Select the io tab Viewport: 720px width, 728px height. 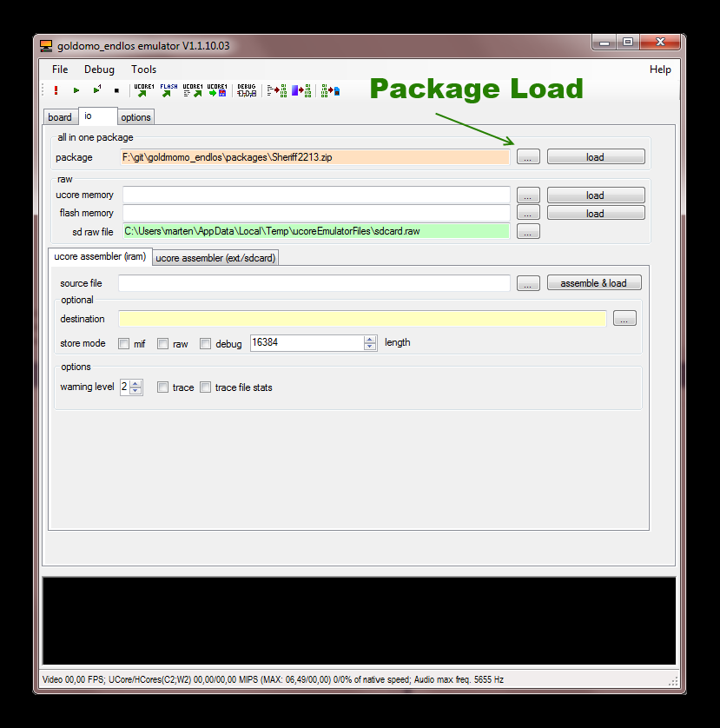(97, 116)
